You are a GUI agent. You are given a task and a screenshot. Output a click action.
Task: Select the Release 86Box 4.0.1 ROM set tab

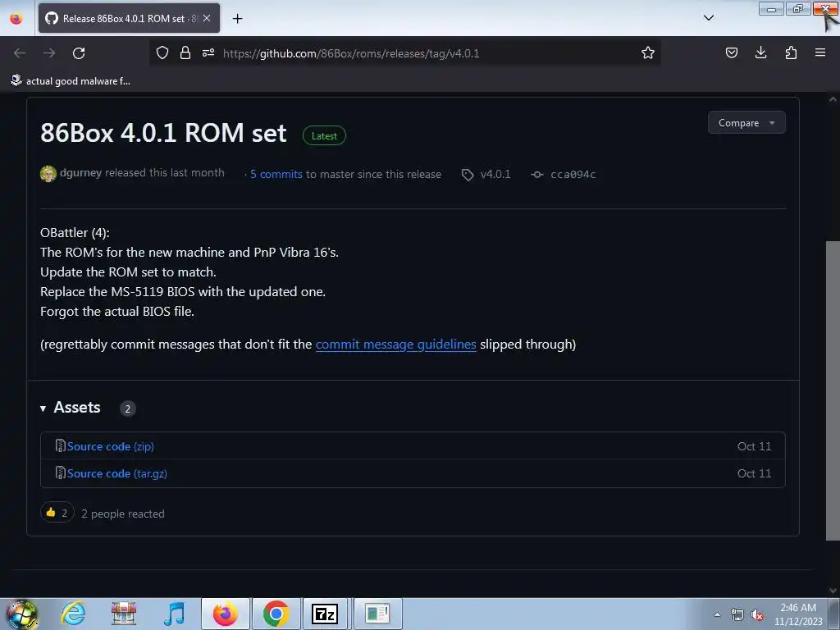click(129, 18)
